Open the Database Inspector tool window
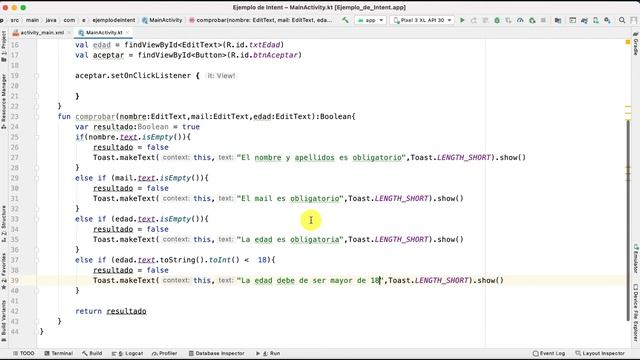 coord(216,353)
